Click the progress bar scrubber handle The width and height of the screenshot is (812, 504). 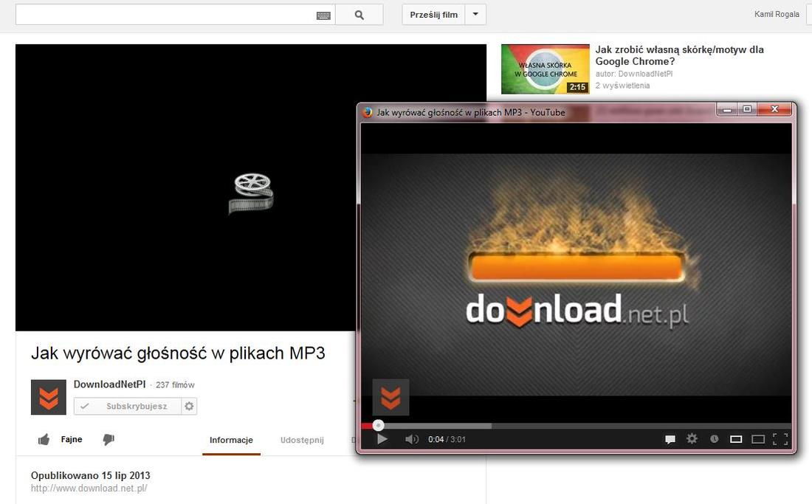pyautogui.click(x=379, y=425)
